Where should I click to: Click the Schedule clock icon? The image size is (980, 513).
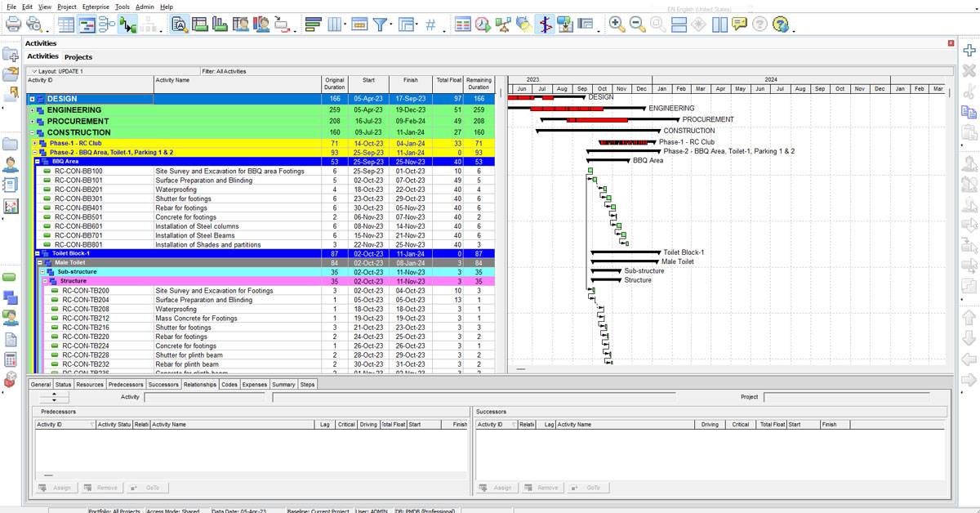coord(483,25)
